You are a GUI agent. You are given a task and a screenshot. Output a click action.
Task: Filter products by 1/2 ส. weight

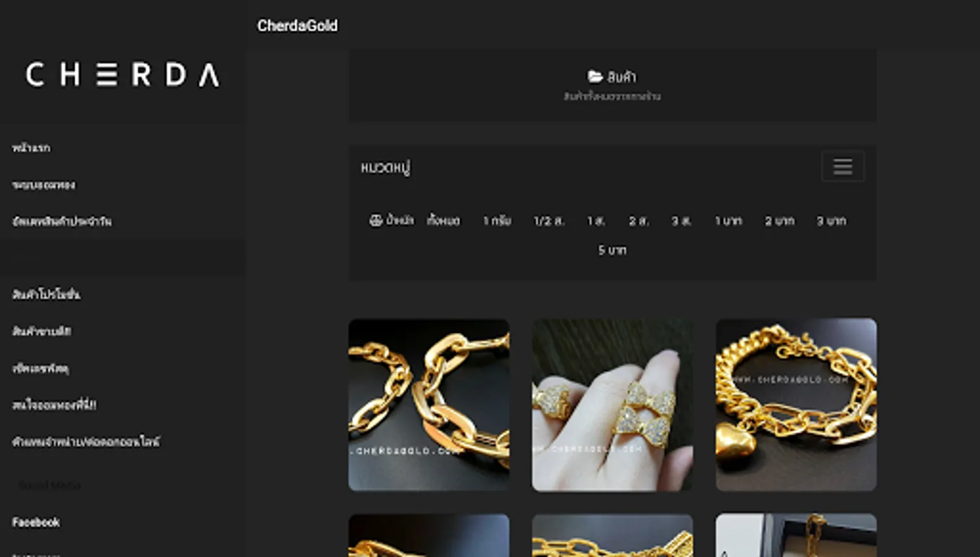(549, 220)
